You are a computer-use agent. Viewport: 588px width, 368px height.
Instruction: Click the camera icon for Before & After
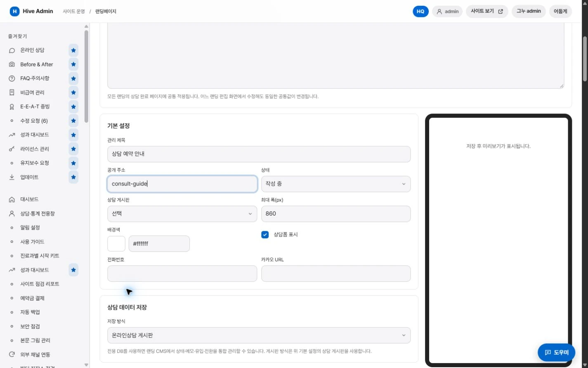tap(12, 64)
